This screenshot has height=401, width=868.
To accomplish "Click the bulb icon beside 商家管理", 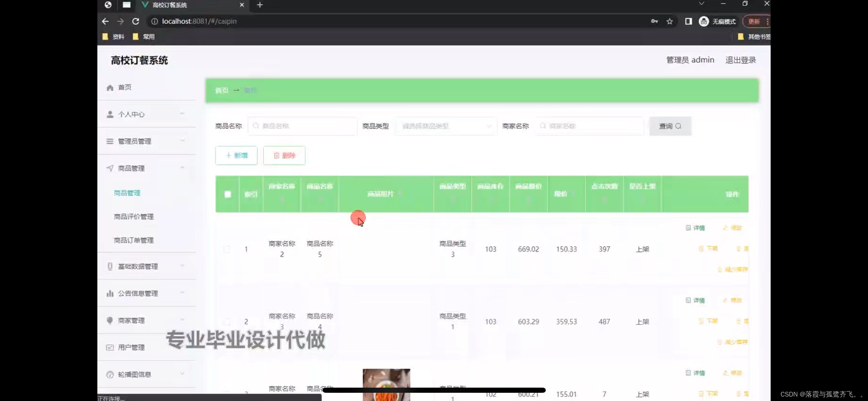I will pyautogui.click(x=110, y=320).
